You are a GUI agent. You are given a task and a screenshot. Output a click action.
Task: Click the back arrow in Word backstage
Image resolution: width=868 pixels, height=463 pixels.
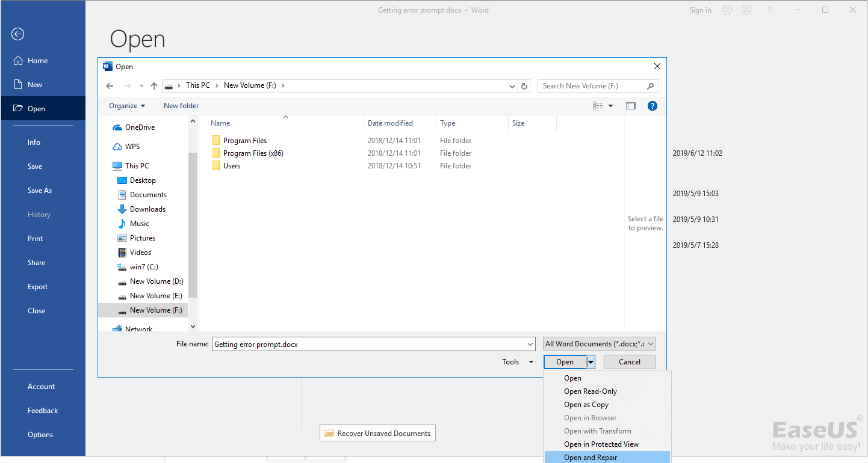click(x=17, y=34)
